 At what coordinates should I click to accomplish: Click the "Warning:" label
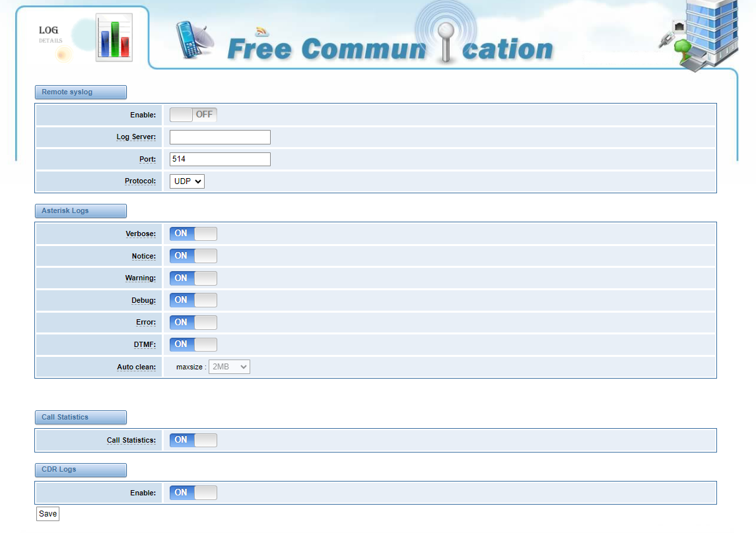(x=140, y=278)
